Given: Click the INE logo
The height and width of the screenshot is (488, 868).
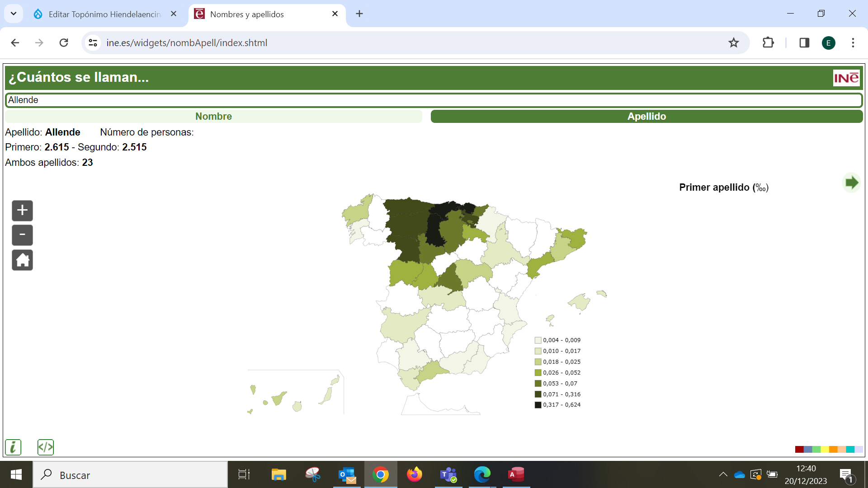Looking at the screenshot, I should (846, 78).
